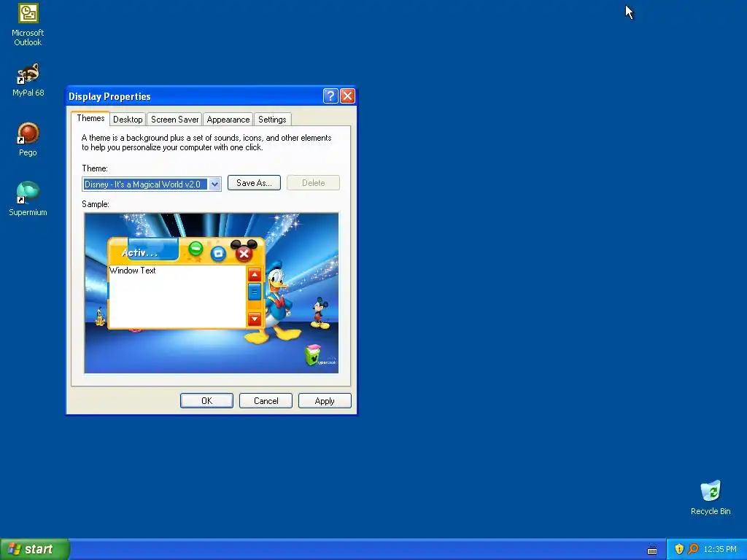Expand the Theme dropdown arrow

click(x=215, y=184)
